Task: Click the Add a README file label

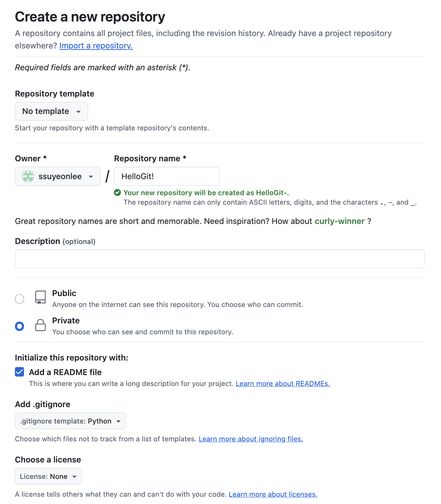Action: (x=65, y=372)
